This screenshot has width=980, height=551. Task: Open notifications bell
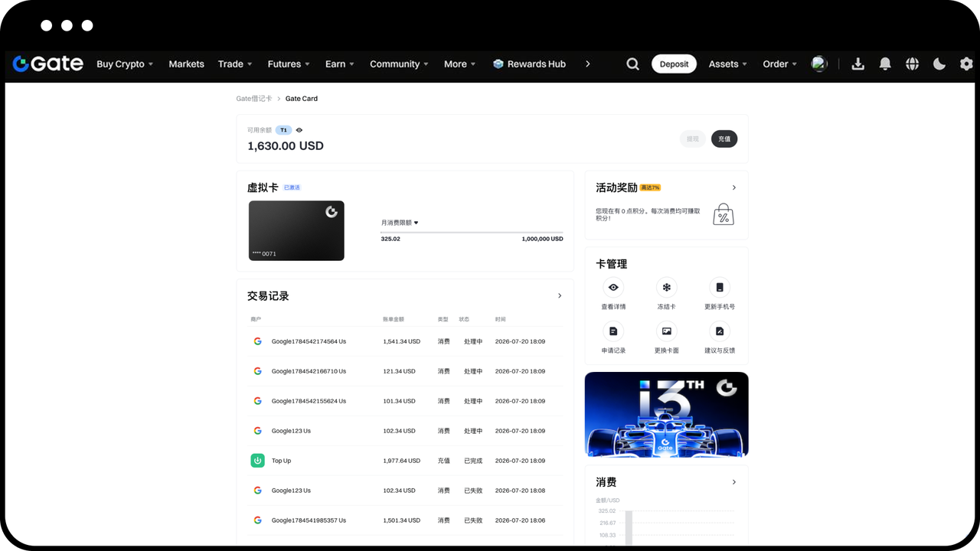[x=885, y=64]
